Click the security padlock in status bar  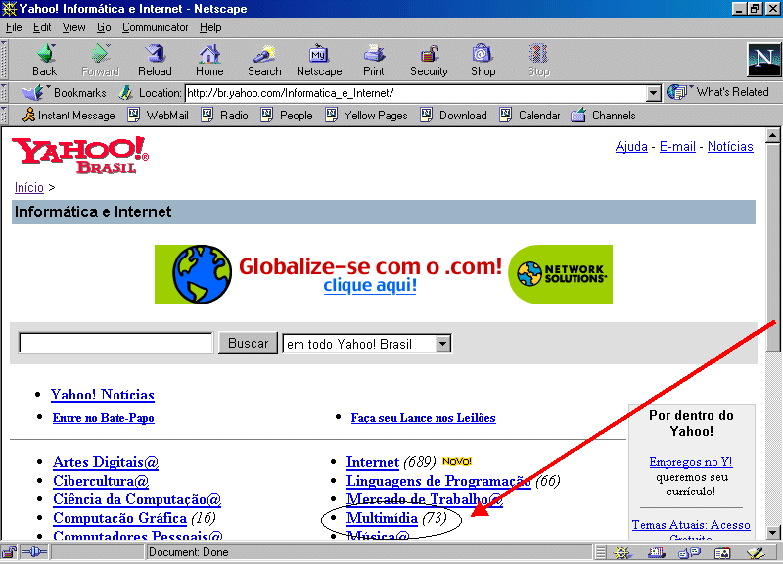coord(9,552)
